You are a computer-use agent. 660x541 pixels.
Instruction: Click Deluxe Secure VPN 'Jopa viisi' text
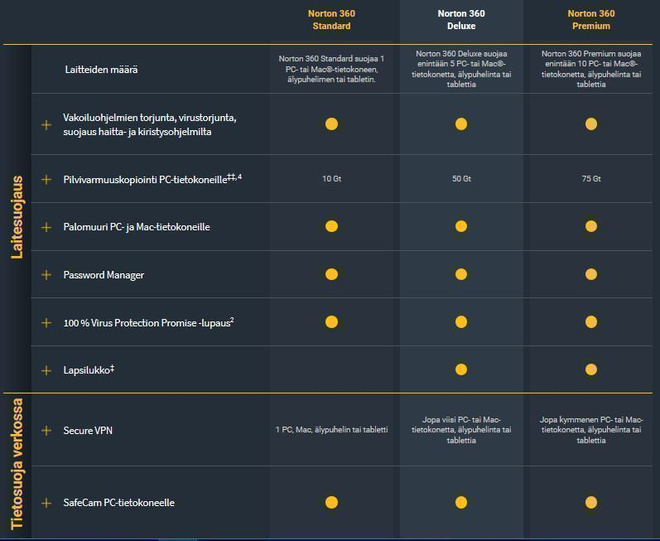point(461,430)
